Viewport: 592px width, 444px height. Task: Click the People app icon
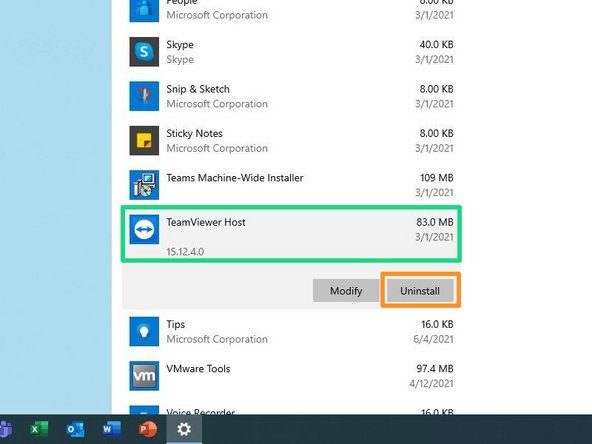click(144, 11)
